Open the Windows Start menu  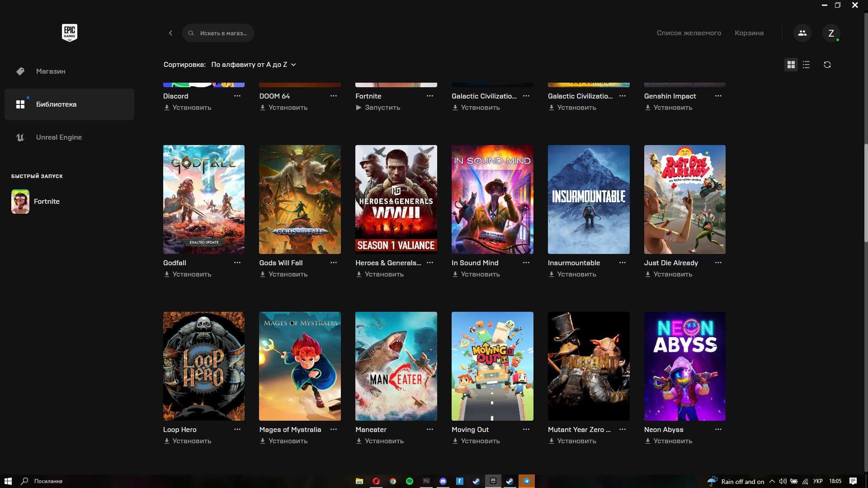click(x=8, y=481)
